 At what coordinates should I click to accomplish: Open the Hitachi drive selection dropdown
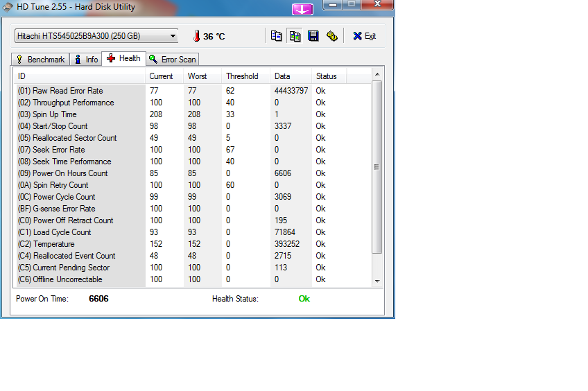coord(96,36)
